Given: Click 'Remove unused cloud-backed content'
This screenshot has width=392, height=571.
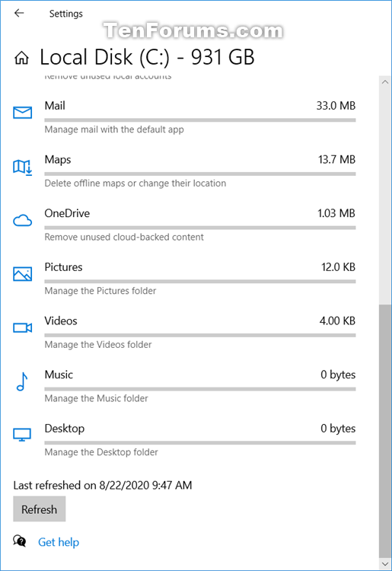Looking at the screenshot, I should coord(124,237).
